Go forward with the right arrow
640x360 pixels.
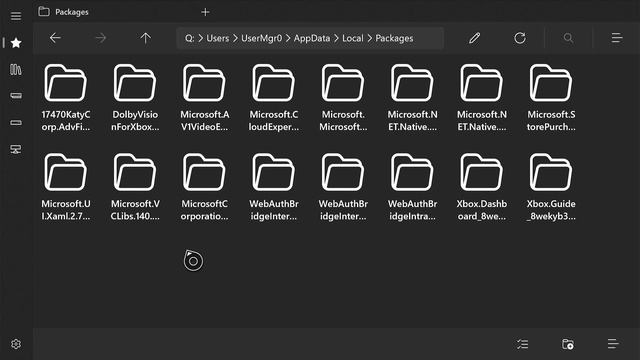[100, 38]
